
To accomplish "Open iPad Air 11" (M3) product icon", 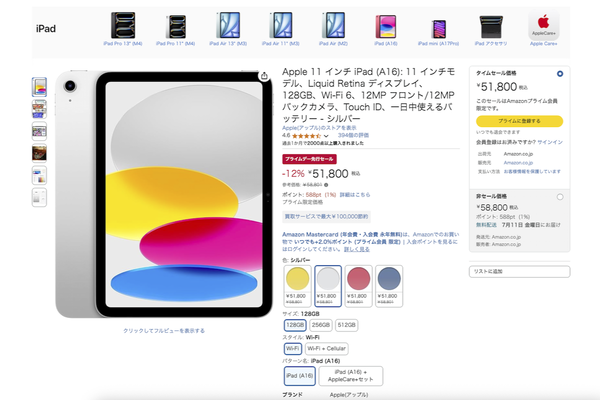I will click(280, 25).
